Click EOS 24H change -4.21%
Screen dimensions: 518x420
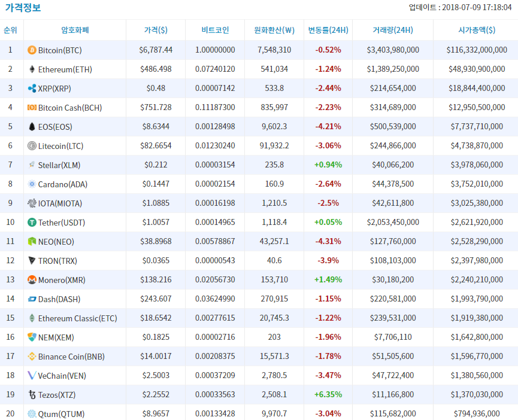pos(328,126)
